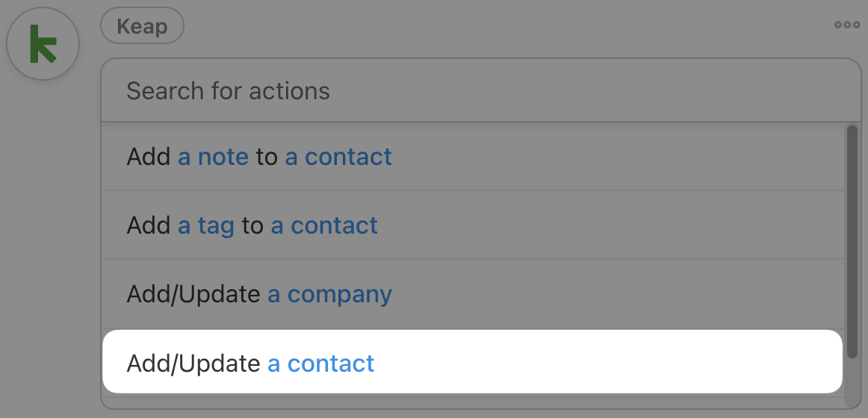Click the Keap app label tag
This screenshot has height=418, width=868.
click(142, 27)
